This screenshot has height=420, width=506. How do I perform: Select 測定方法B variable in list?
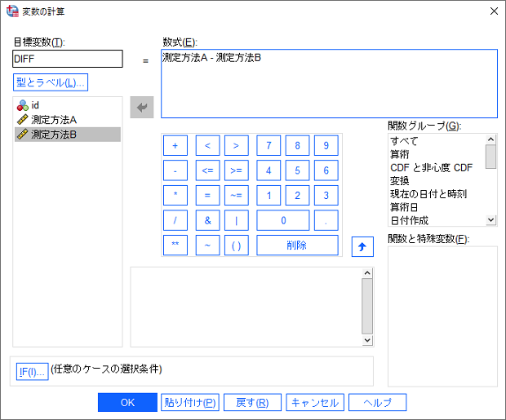(54, 135)
